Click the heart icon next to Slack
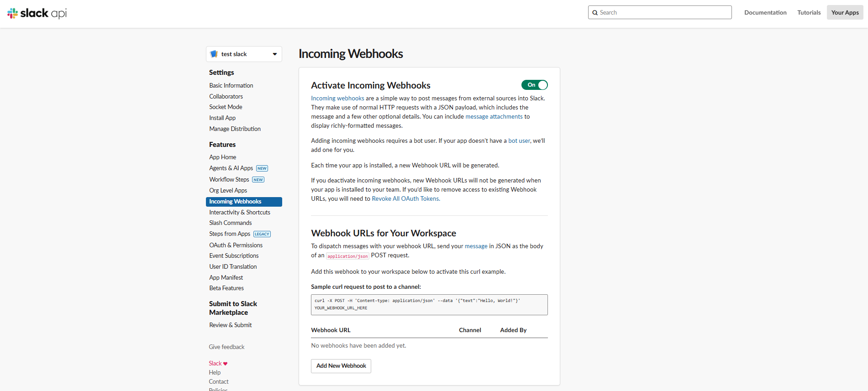Screen dimensions: 868x391 (x=225, y=364)
